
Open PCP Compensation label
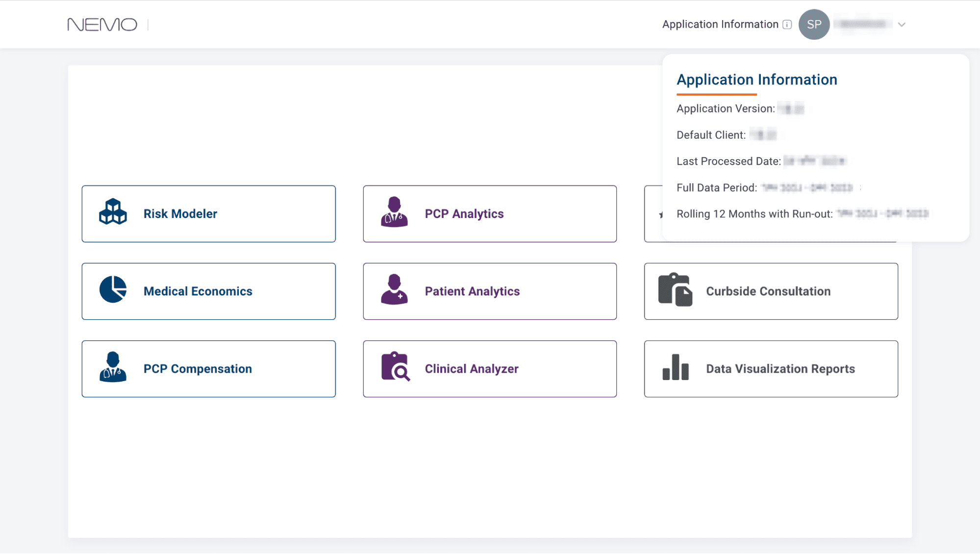(198, 369)
